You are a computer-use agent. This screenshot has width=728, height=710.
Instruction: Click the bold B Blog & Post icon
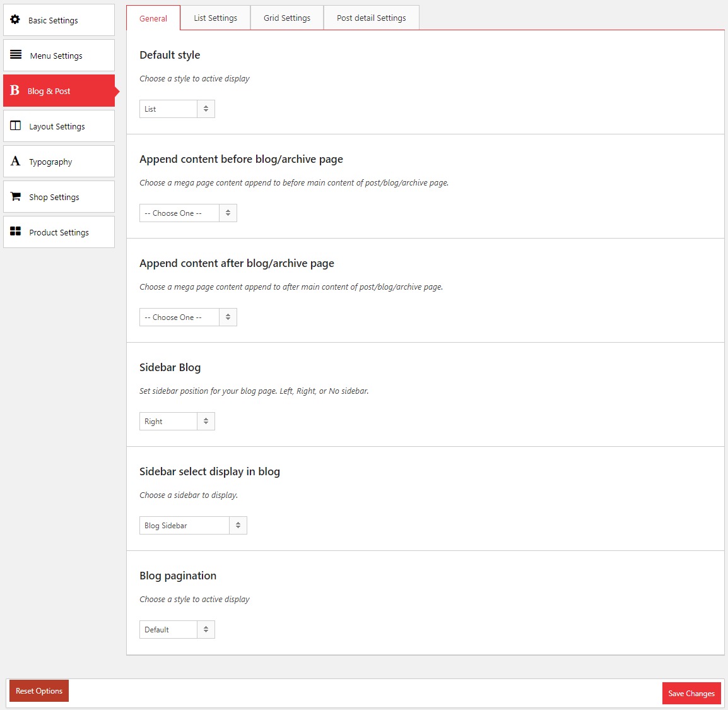point(15,90)
